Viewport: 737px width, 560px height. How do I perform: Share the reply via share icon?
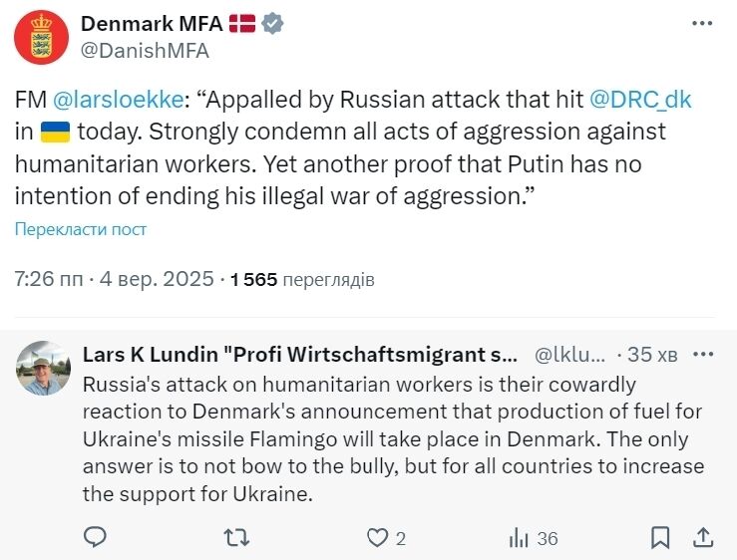[x=703, y=538]
